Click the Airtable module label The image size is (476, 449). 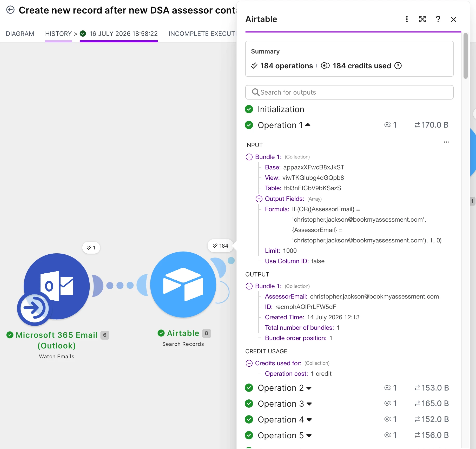[183, 333]
